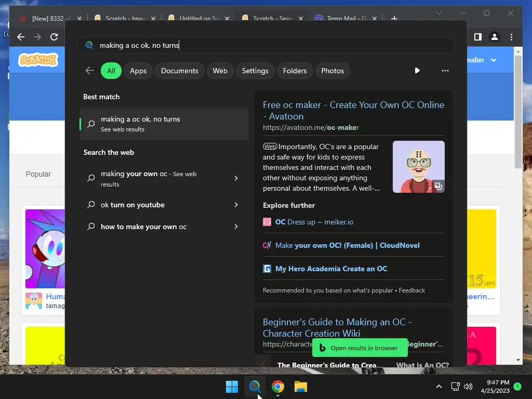Image resolution: width=532 pixels, height=399 pixels.
Task: Open the avatar character thumbnail image
Action: (x=418, y=167)
